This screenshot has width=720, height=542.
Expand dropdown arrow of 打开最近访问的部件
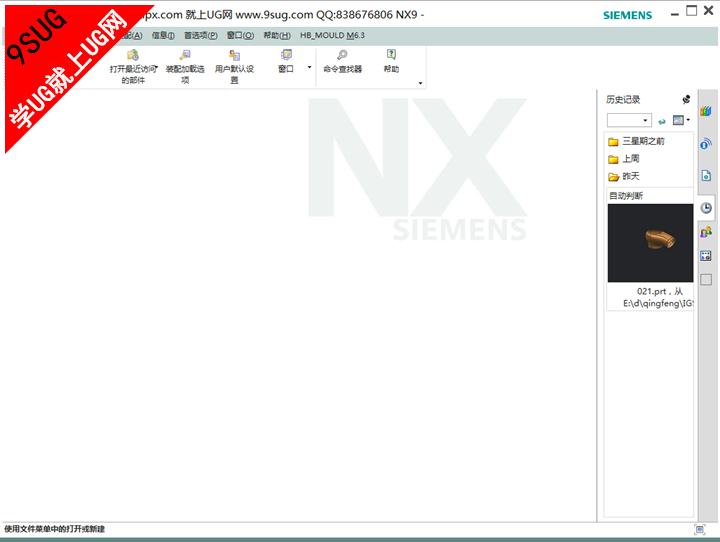point(156,68)
